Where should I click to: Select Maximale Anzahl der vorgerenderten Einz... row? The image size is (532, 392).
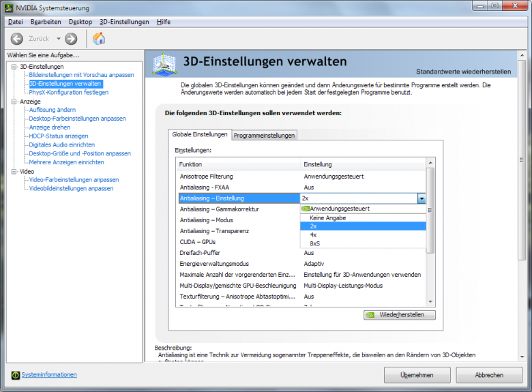pos(302,275)
